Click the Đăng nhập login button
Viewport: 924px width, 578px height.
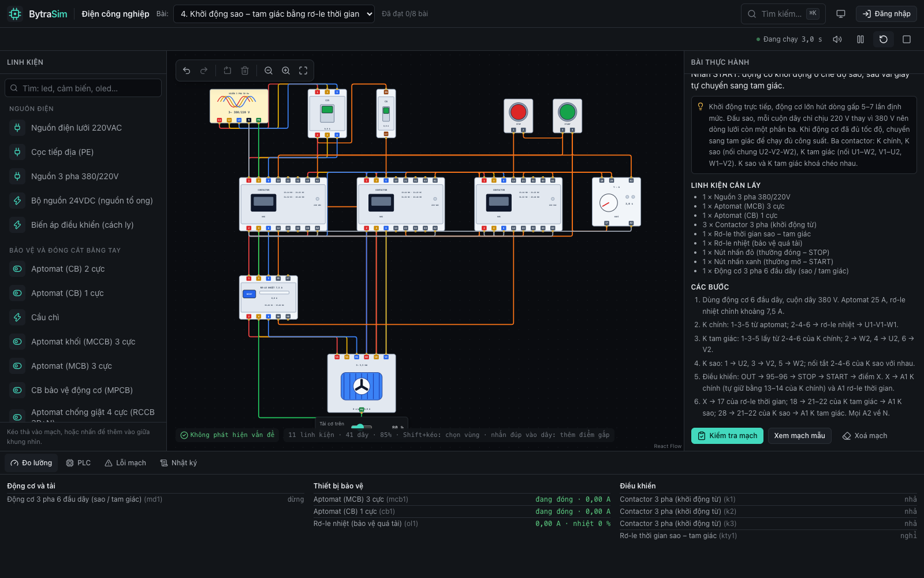click(886, 14)
